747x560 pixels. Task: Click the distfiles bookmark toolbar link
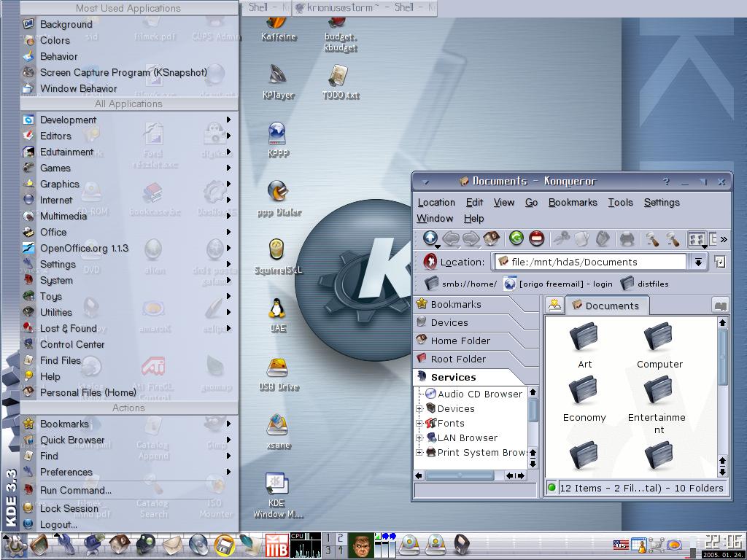pyautogui.click(x=645, y=284)
